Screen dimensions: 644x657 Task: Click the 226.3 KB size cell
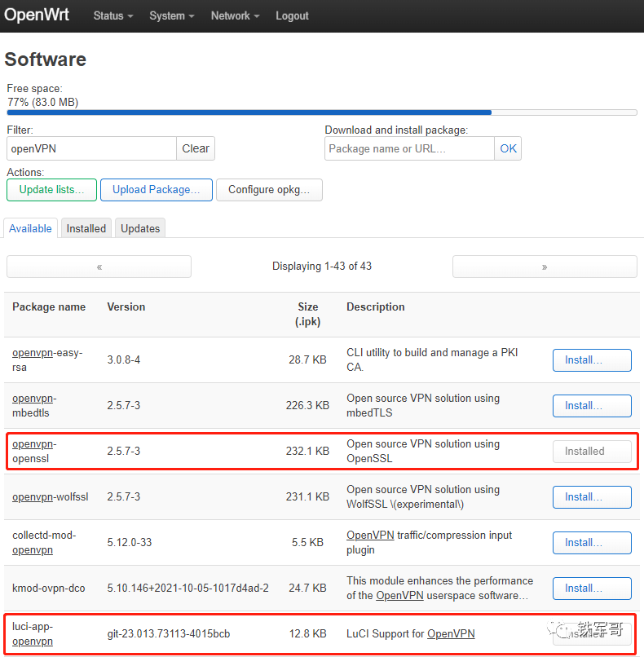click(307, 406)
